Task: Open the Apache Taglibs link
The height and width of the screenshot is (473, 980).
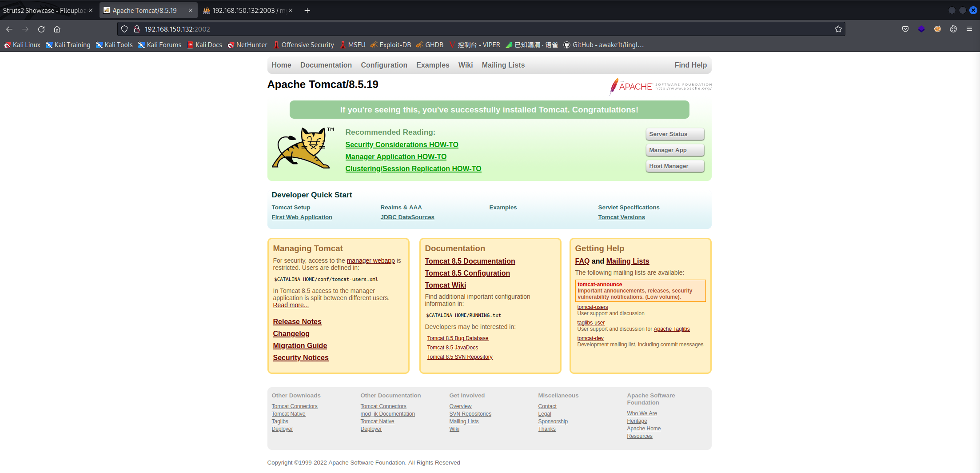Action: [x=672, y=329]
